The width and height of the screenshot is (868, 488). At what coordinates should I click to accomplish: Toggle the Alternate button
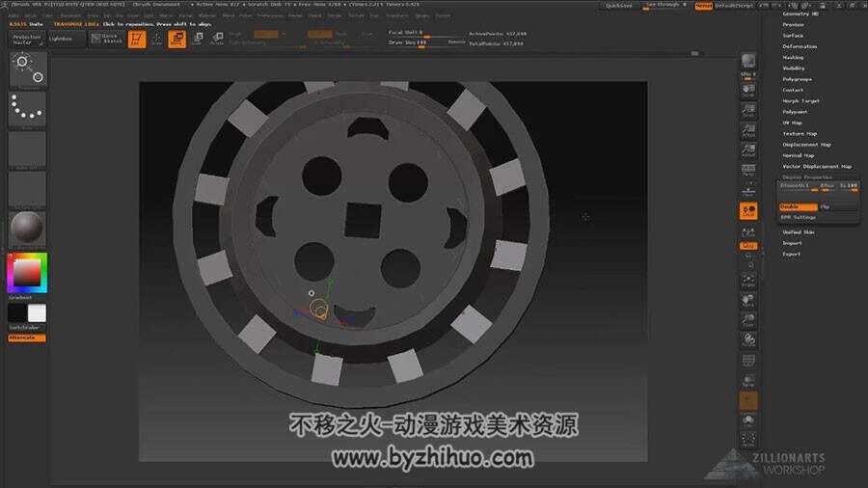[27, 338]
